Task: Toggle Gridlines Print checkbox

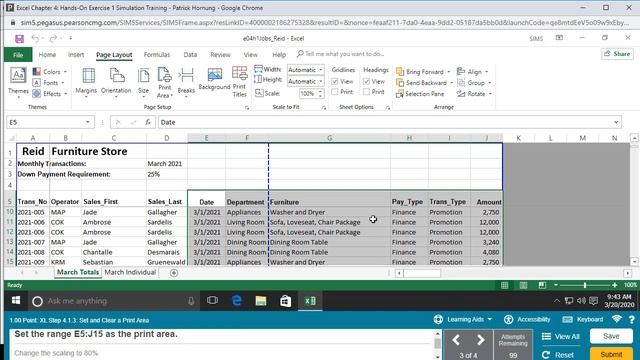Action: (335, 92)
